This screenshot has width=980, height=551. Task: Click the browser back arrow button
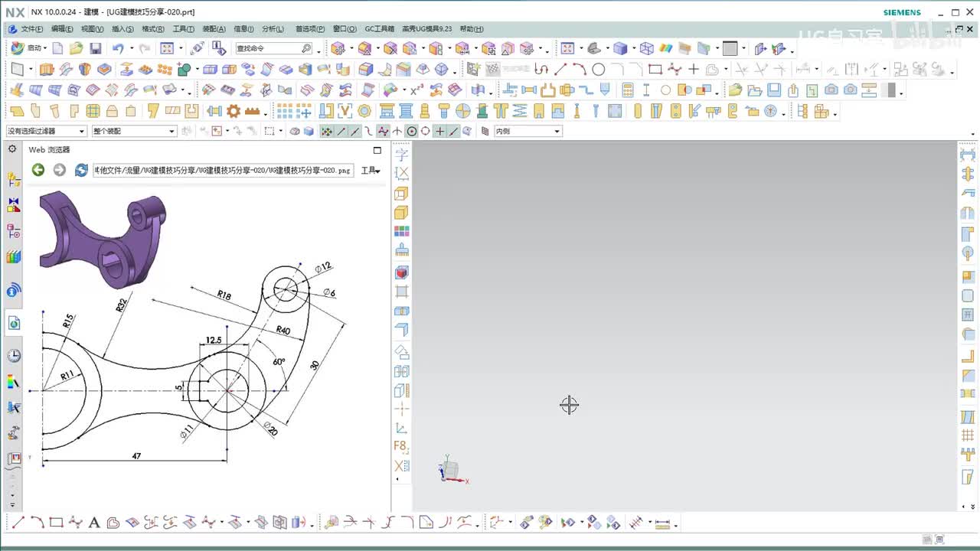point(38,170)
